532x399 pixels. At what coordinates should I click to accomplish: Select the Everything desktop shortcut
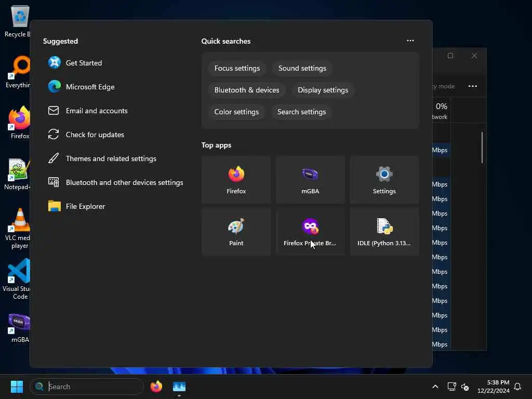click(18, 72)
